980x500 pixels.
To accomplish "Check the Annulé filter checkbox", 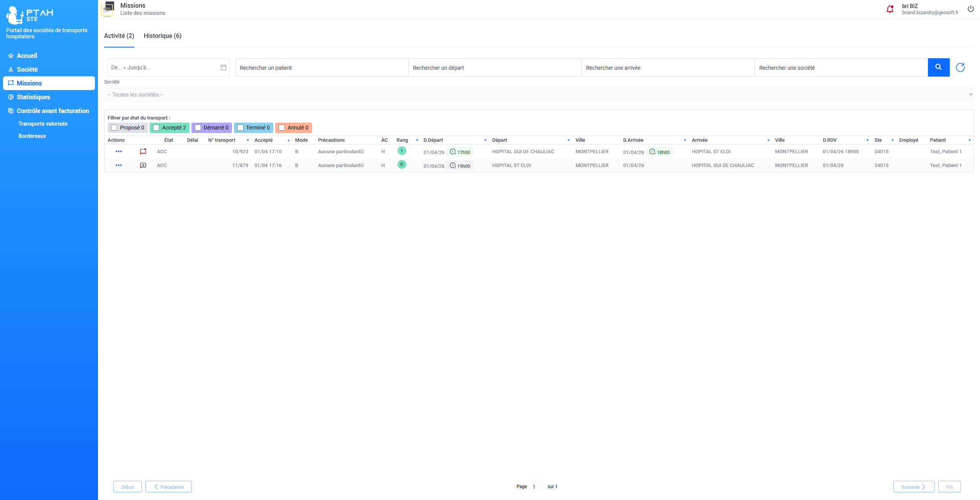I will click(282, 128).
